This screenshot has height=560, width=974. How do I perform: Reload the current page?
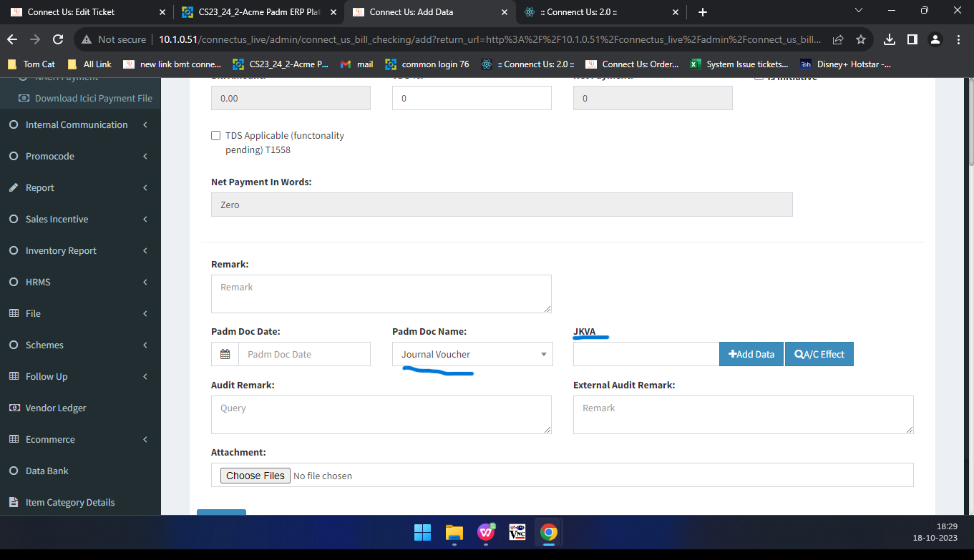(x=58, y=39)
